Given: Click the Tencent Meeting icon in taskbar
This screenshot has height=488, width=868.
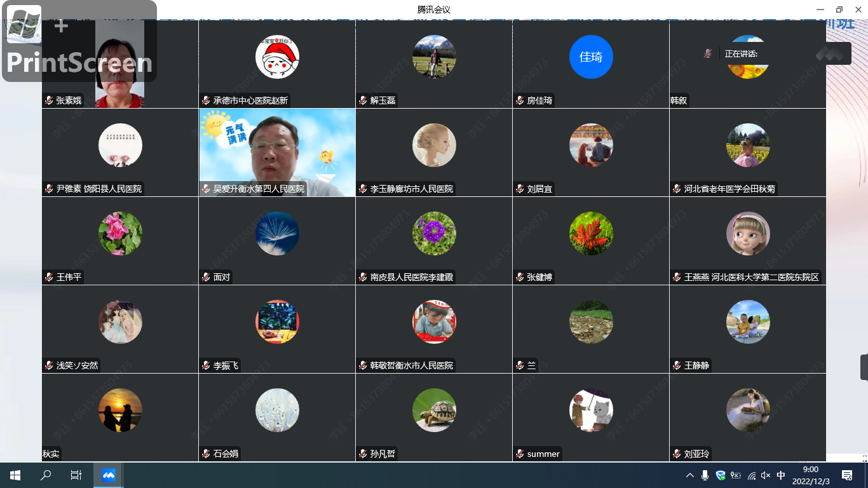Looking at the screenshot, I should 108,475.
